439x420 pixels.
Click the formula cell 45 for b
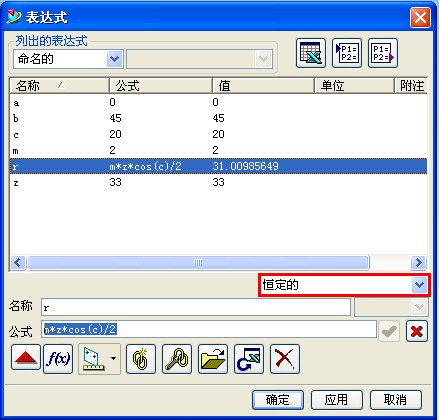115,118
